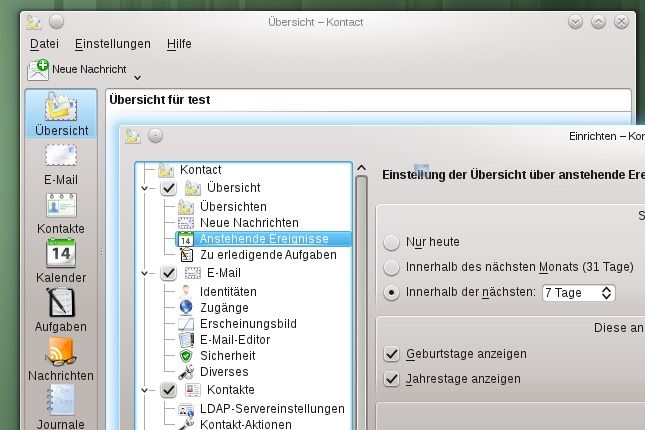Click scroll-up arrow of settings tree
Image resolution: width=645 pixels, height=430 pixels.
click(362, 168)
